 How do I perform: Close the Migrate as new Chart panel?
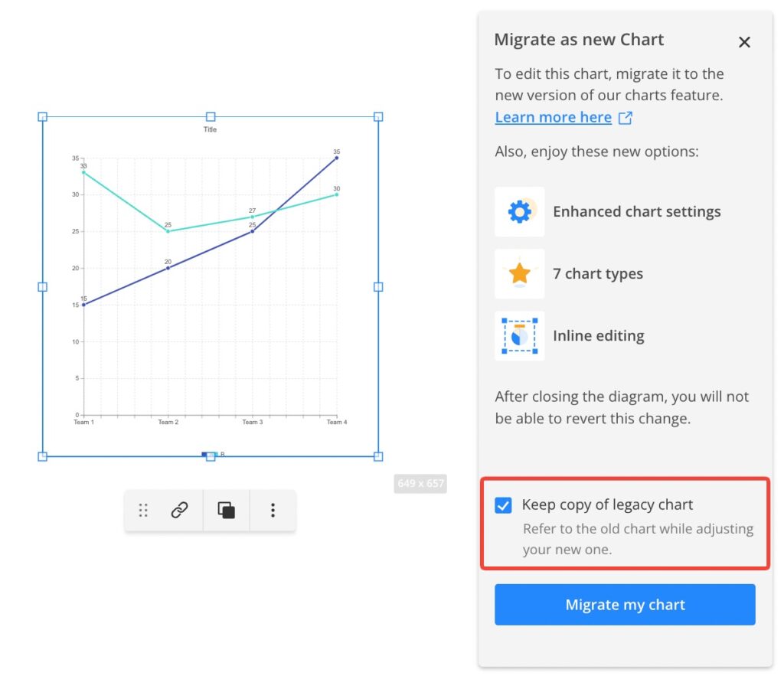click(744, 42)
